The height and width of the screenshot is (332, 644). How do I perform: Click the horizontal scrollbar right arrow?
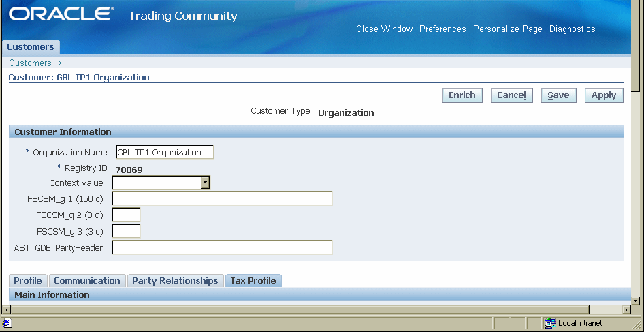[x=626, y=310]
